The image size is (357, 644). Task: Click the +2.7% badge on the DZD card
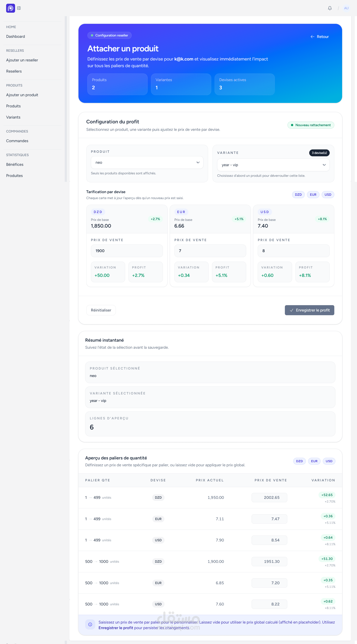(x=155, y=219)
